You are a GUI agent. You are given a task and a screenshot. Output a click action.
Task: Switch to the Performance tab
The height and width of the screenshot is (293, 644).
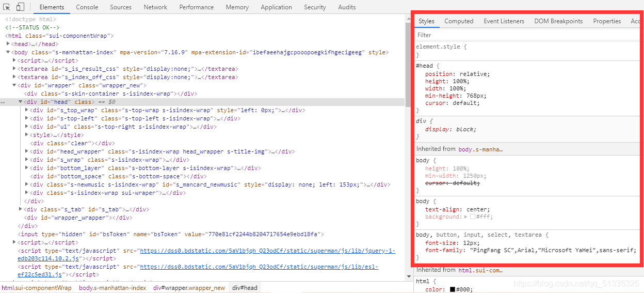(197, 7)
